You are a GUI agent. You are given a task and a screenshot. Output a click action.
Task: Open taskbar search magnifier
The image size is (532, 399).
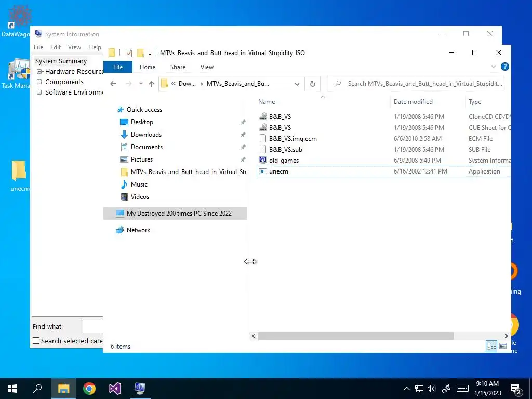pos(37,389)
